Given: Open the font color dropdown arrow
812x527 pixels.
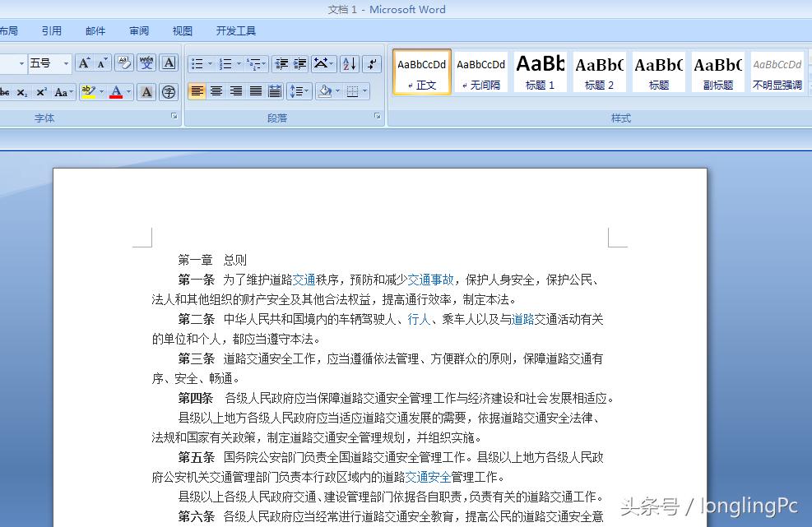Looking at the screenshot, I should 127,92.
